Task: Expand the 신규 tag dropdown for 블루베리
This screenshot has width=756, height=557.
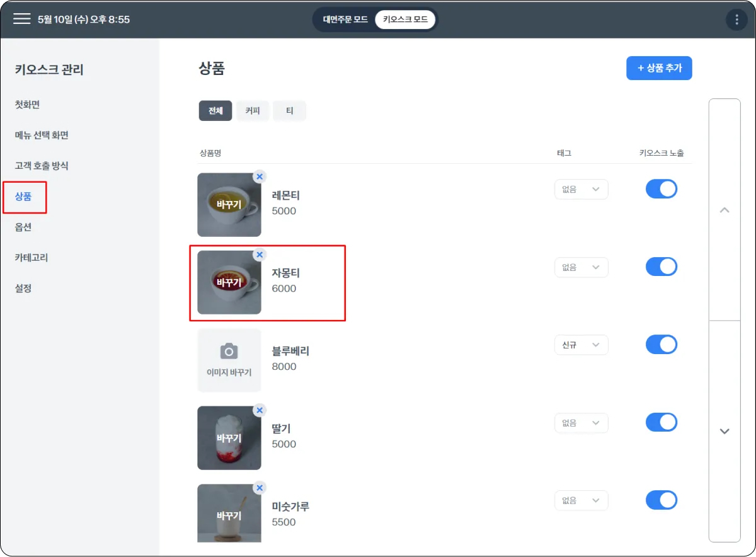Action: point(581,345)
